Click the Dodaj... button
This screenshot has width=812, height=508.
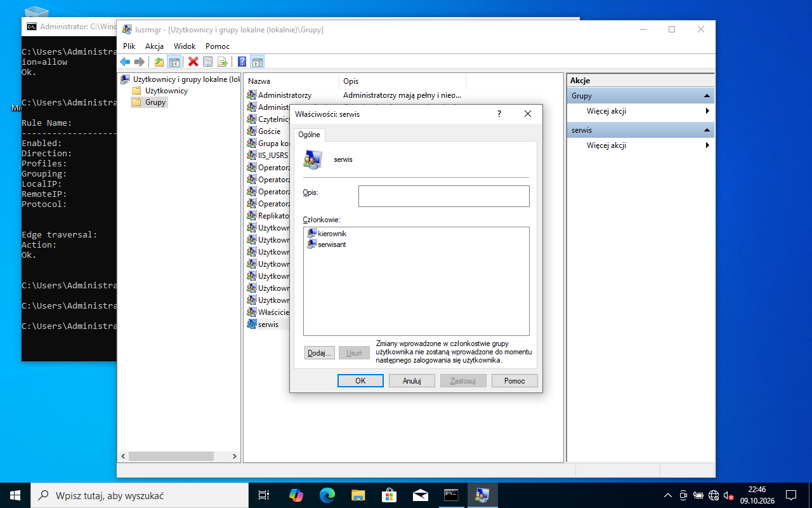[x=319, y=353]
